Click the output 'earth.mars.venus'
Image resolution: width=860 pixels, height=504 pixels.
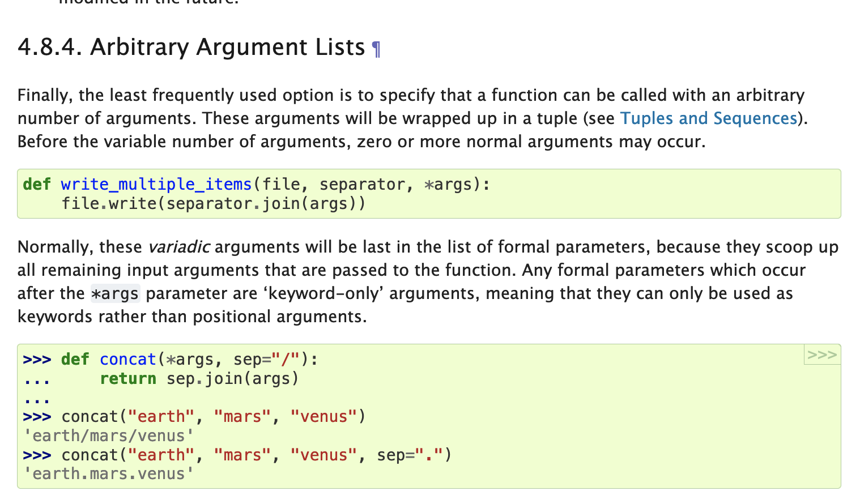[108, 474]
